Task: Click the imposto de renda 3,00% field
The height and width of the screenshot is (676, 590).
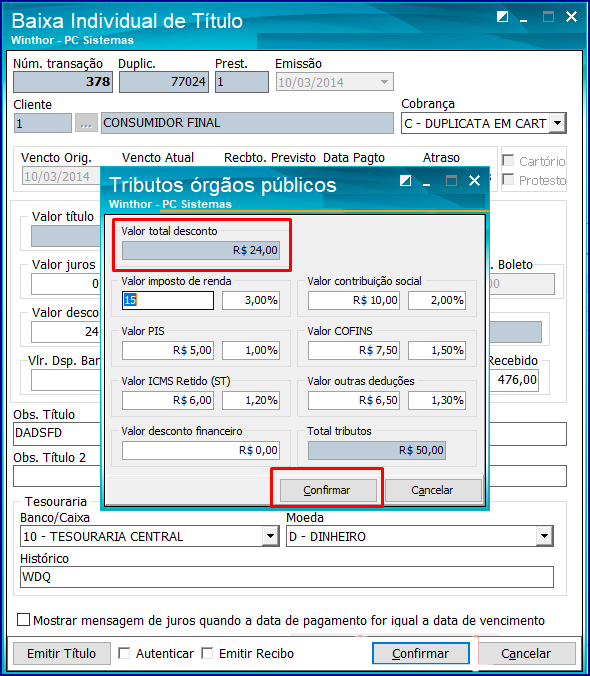Action: pyautogui.click(x=251, y=300)
